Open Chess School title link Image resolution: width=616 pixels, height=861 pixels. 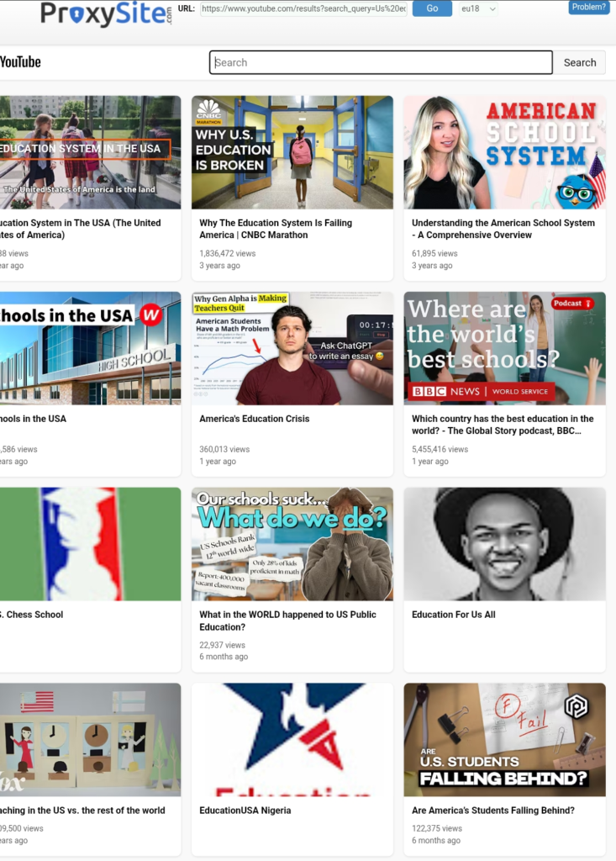pos(31,615)
